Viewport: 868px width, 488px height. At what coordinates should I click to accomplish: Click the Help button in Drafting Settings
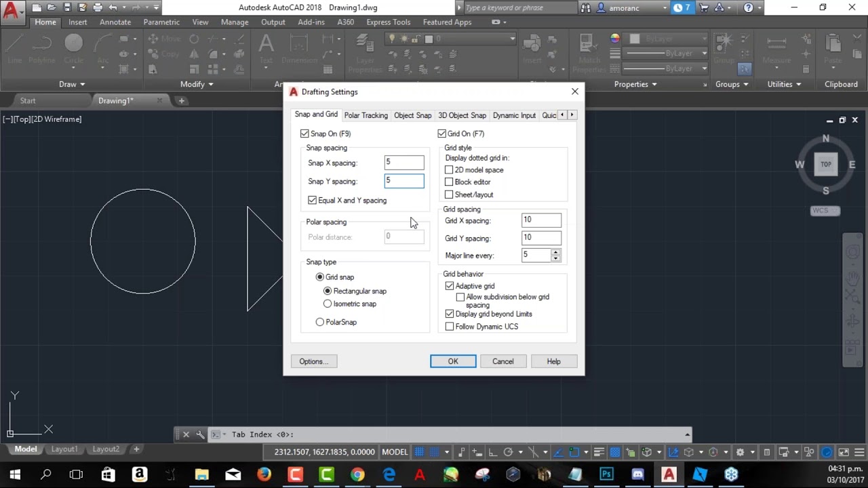pos(554,361)
